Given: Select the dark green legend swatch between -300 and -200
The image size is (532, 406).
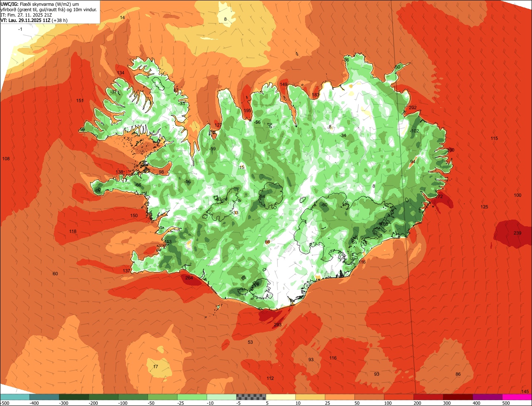Looking at the screenshot, I should [x=74, y=397].
